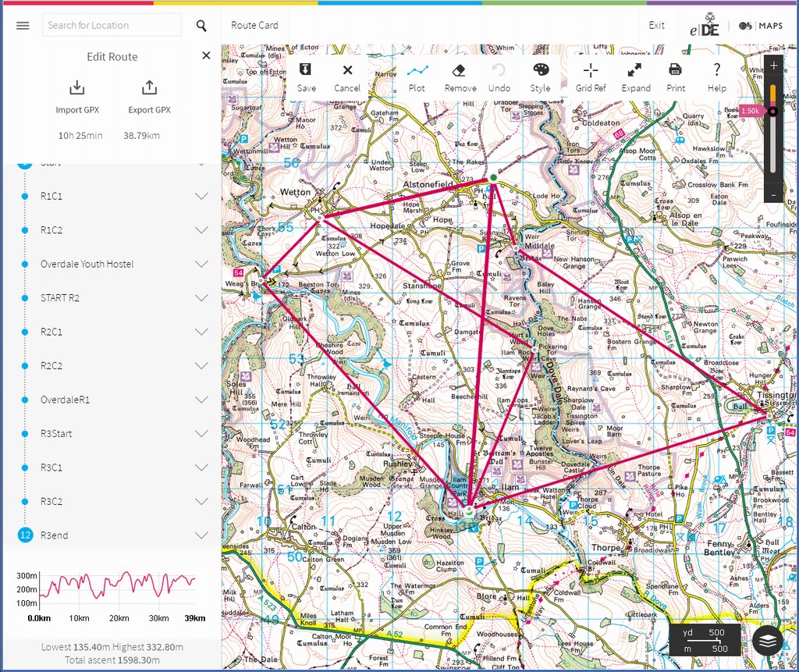
Task: Open the hamburger menu
Action: click(23, 26)
